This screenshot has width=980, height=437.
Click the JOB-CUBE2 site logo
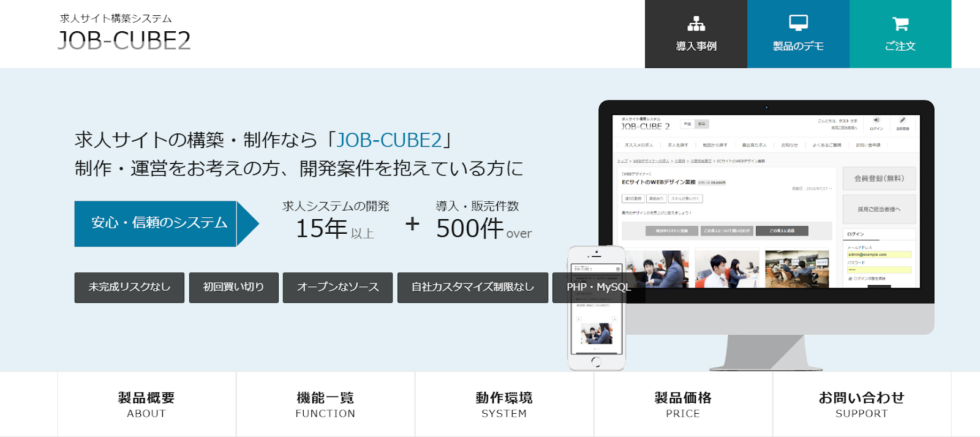click(x=124, y=40)
